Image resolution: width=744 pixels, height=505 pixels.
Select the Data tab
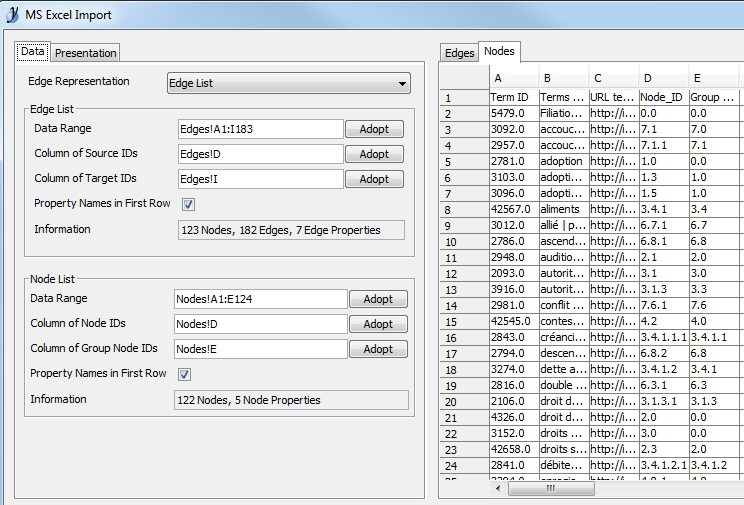point(33,52)
